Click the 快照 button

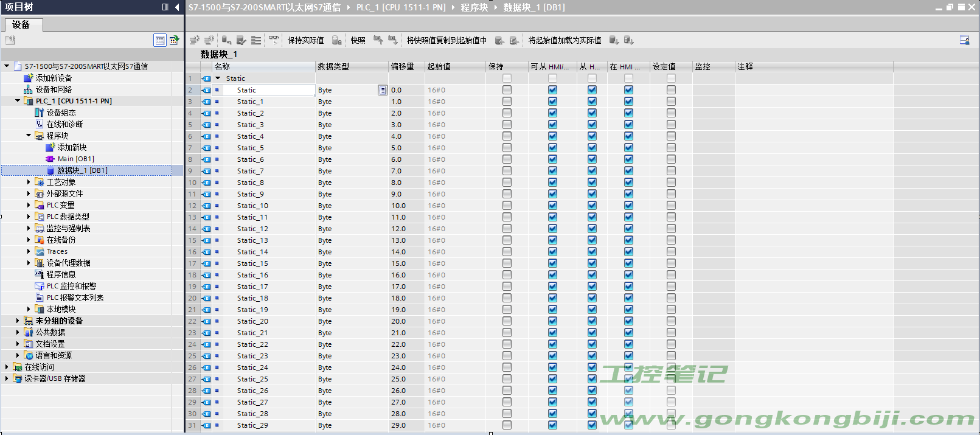pos(358,40)
